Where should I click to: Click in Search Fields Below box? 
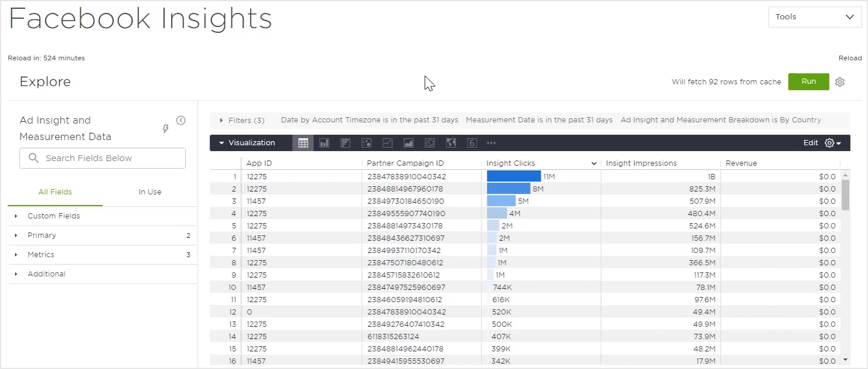coord(102,158)
